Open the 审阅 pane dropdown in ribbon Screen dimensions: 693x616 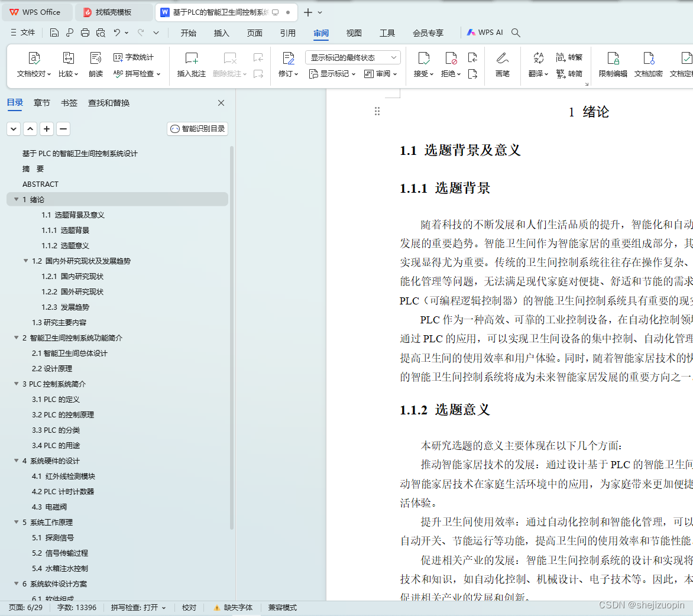click(381, 74)
